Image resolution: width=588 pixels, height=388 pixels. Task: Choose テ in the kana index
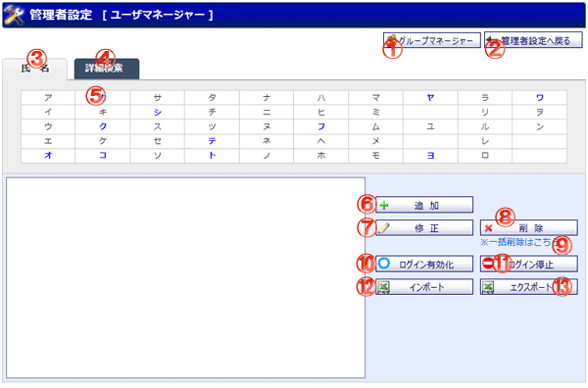point(212,141)
